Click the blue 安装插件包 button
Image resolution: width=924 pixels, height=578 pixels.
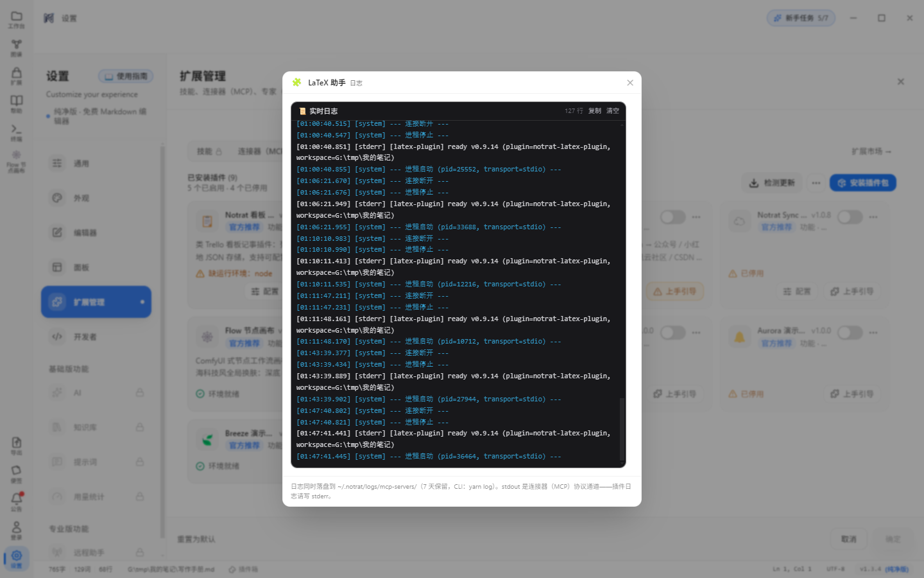863,183
